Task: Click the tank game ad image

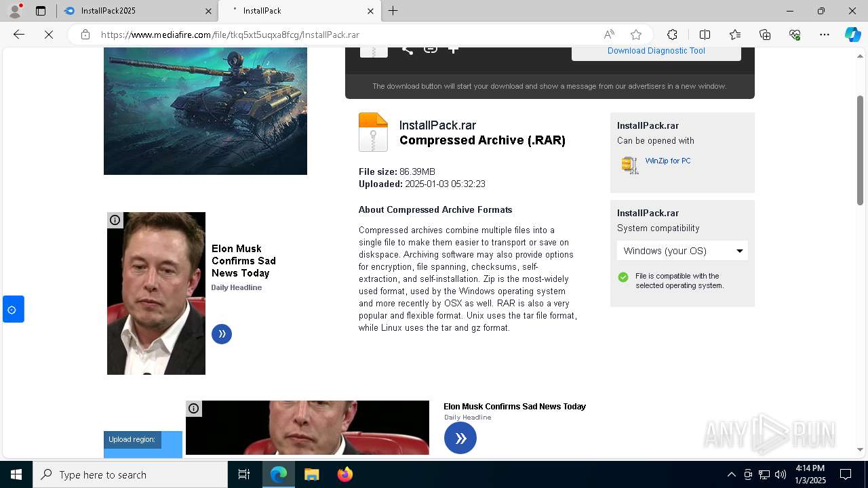Action: pyautogui.click(x=205, y=111)
